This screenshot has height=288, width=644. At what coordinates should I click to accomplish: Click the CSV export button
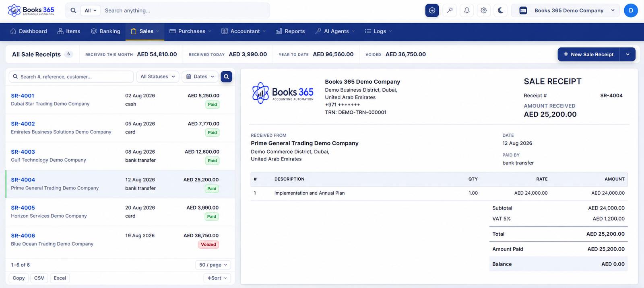39,278
